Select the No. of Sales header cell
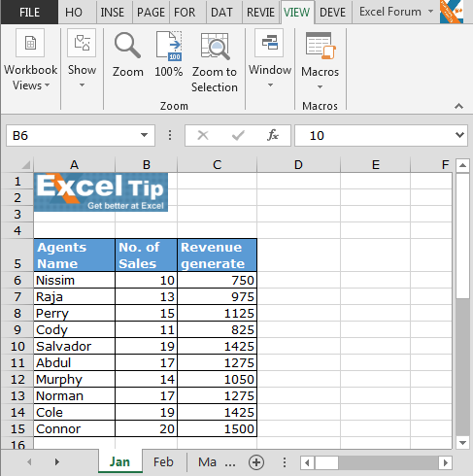 click(x=147, y=255)
